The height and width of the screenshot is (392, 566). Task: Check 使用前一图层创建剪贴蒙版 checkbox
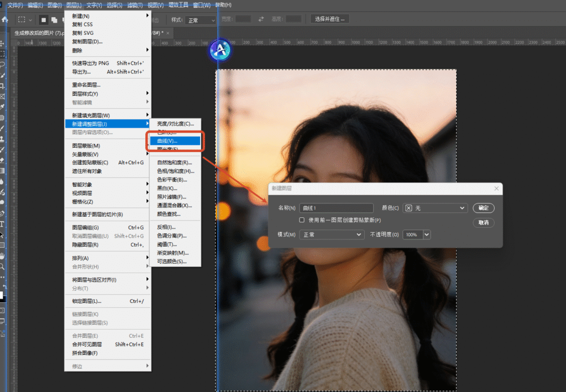coord(302,220)
